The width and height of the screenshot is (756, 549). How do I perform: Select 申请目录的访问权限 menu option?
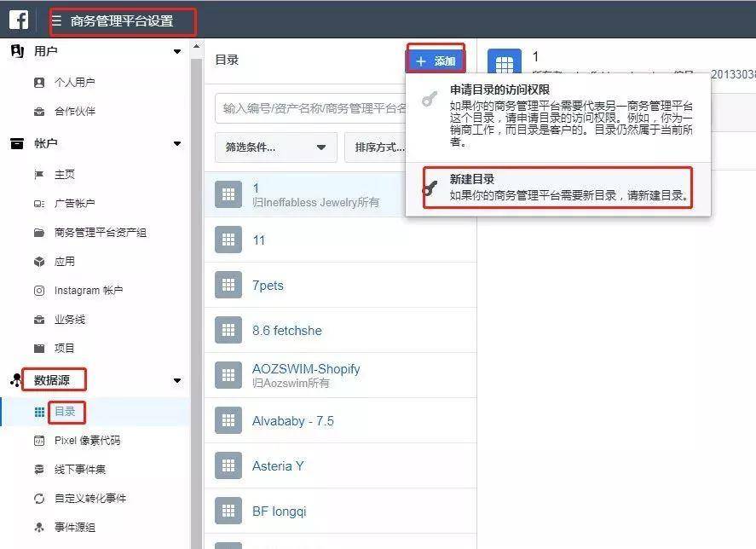558,116
